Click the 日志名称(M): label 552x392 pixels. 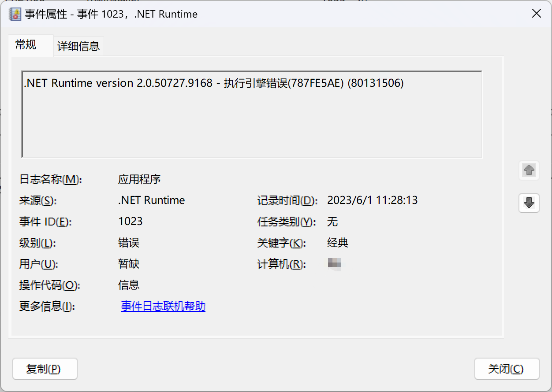coord(51,180)
